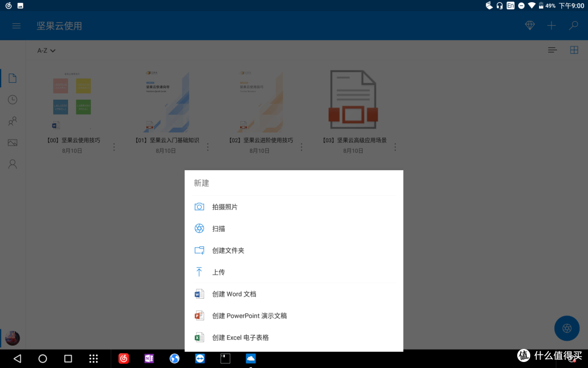Tap the Android home circle button
This screenshot has height=368, width=588.
(x=43, y=359)
